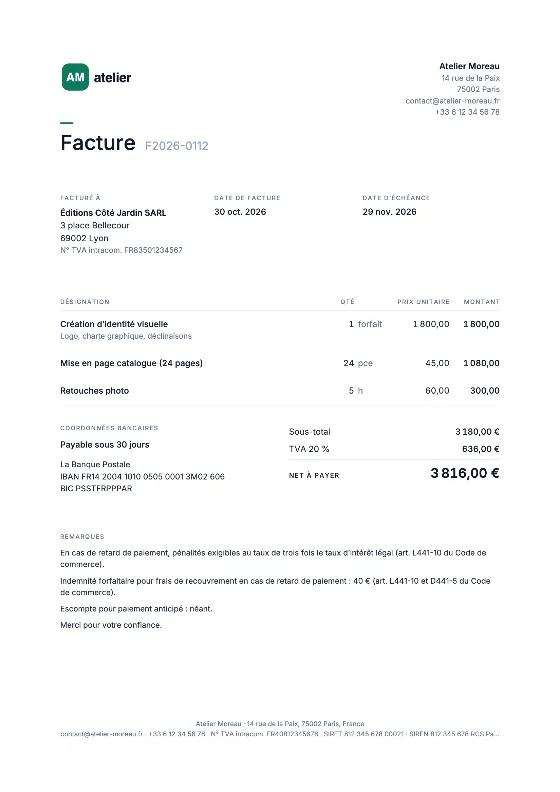Select the IBAN bank account line
The width and height of the screenshot is (560, 792).
pos(142,476)
